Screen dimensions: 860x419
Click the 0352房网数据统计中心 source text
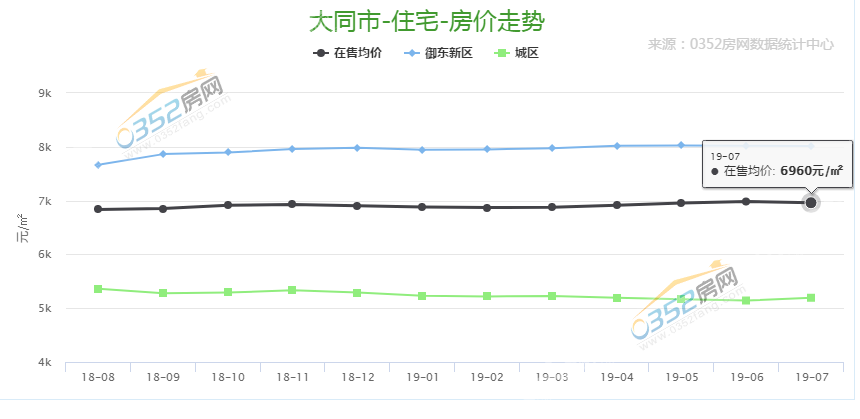click(x=741, y=44)
